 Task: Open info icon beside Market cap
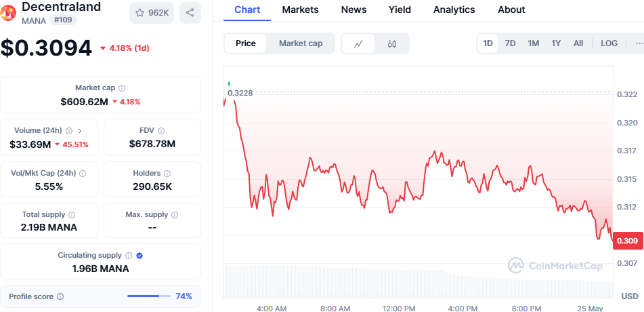click(x=122, y=88)
